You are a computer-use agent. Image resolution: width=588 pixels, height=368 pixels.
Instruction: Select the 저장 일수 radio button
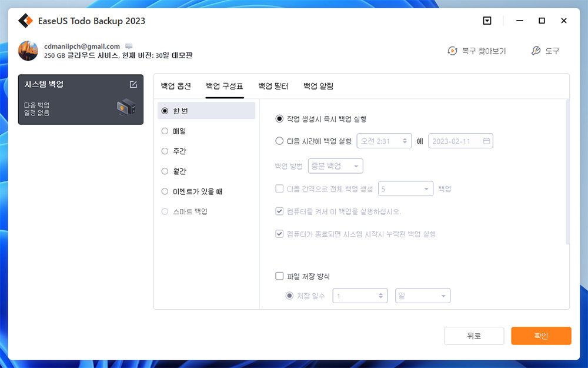(289, 296)
